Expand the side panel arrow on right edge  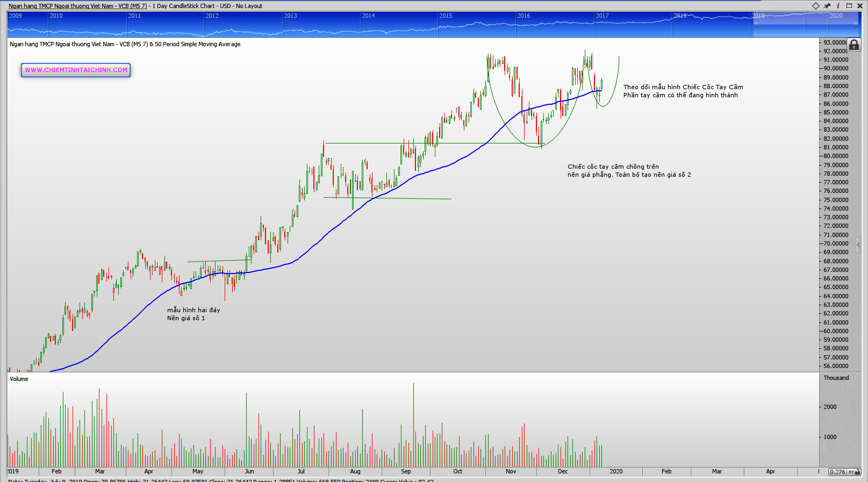pos(858,244)
